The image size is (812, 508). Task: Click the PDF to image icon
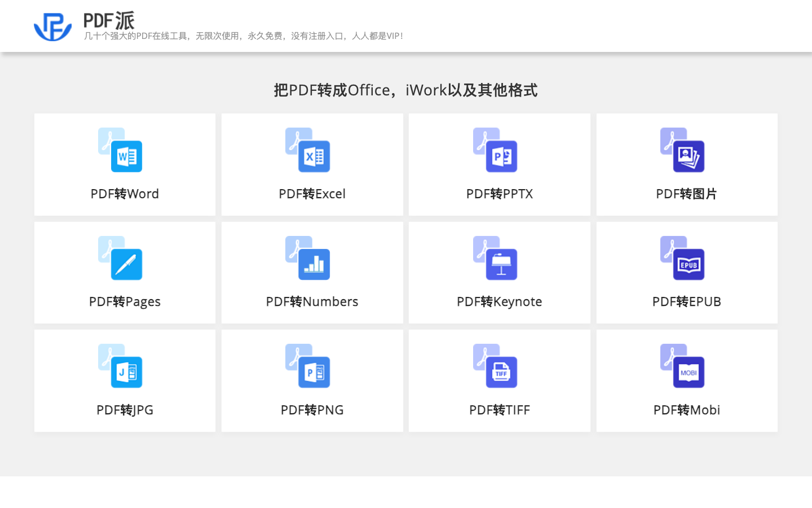pos(682,150)
